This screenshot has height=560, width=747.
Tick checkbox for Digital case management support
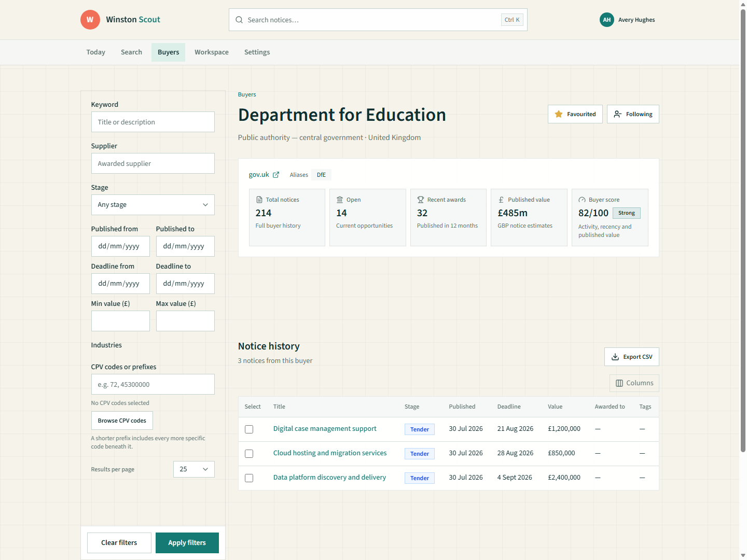pos(249,429)
